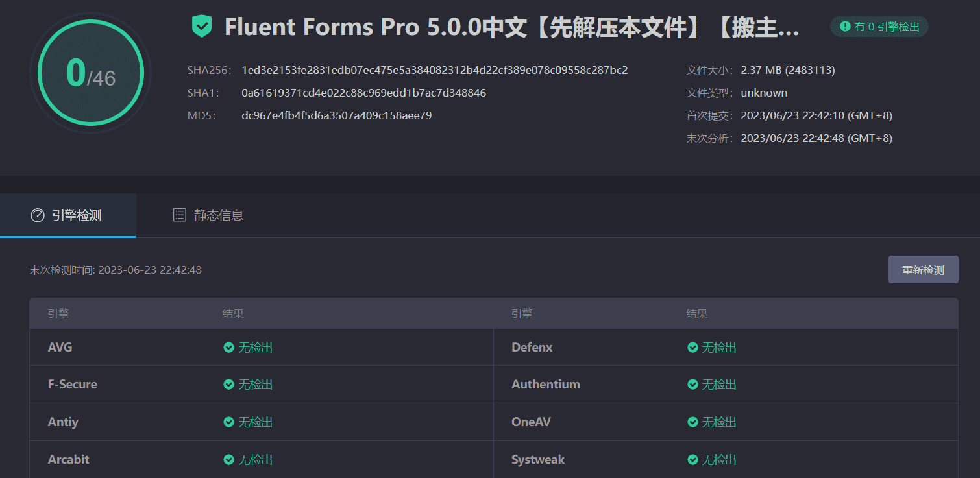Click the 末次检测时间 line above the table
Screen dimensions: 980x478
click(x=116, y=270)
